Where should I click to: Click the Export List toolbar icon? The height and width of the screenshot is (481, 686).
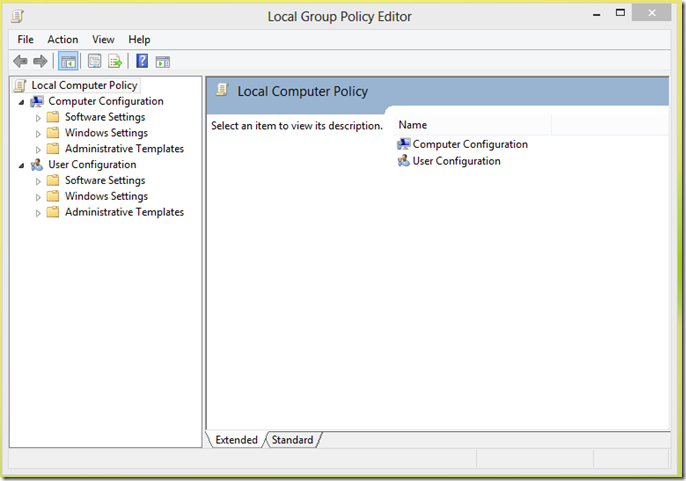pos(115,61)
